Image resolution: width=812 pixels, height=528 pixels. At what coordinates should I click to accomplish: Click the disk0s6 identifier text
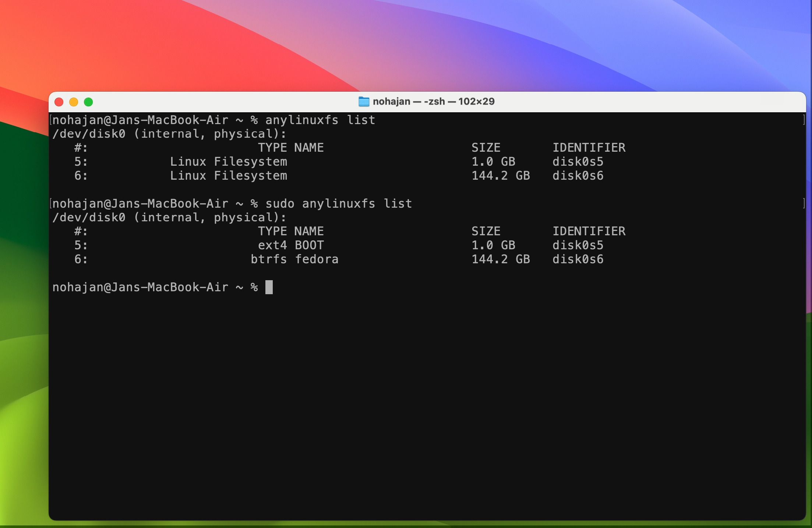[578, 176]
